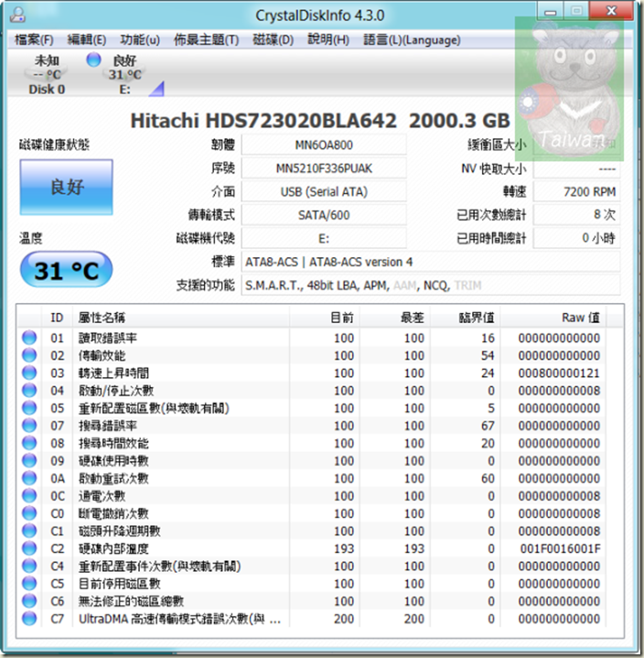644x658 pixels.
Task: Click the 目前 column header
Action: point(324,318)
